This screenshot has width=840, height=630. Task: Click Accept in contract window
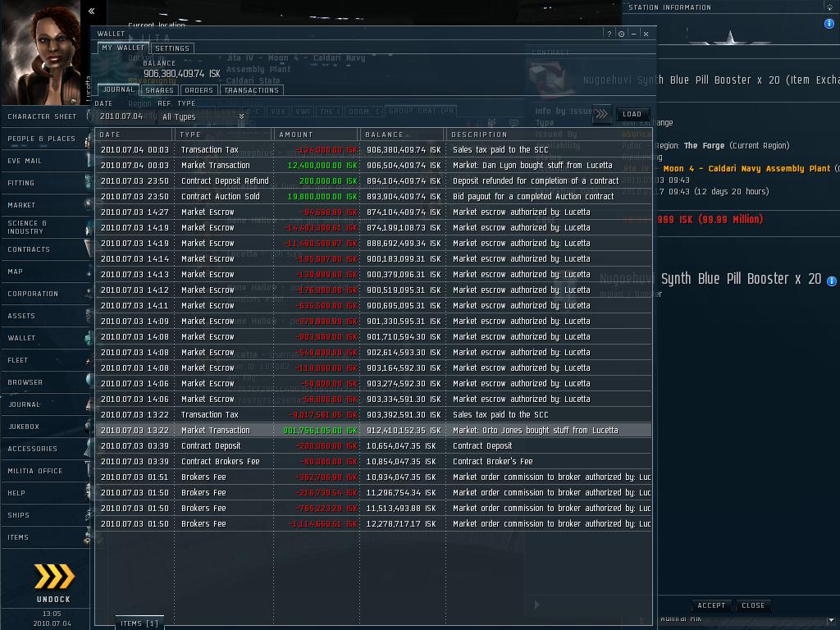(711, 605)
